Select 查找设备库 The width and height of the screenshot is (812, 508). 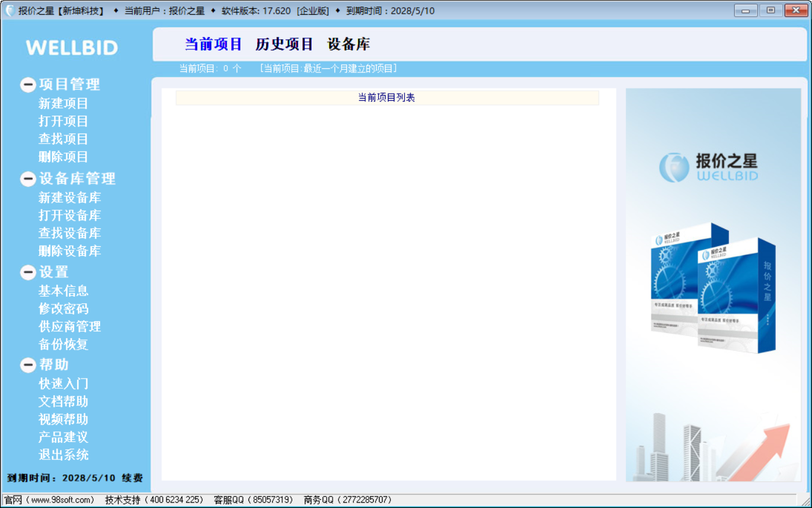70,233
